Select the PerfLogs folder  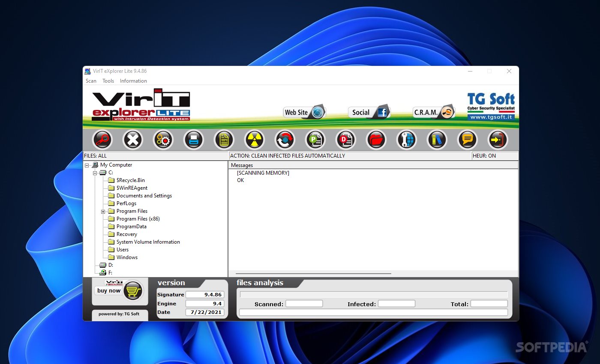(x=126, y=203)
